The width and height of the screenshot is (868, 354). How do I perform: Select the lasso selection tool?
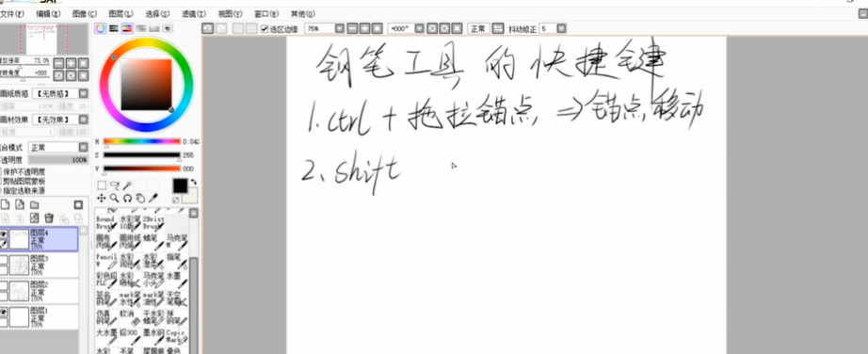115,185
